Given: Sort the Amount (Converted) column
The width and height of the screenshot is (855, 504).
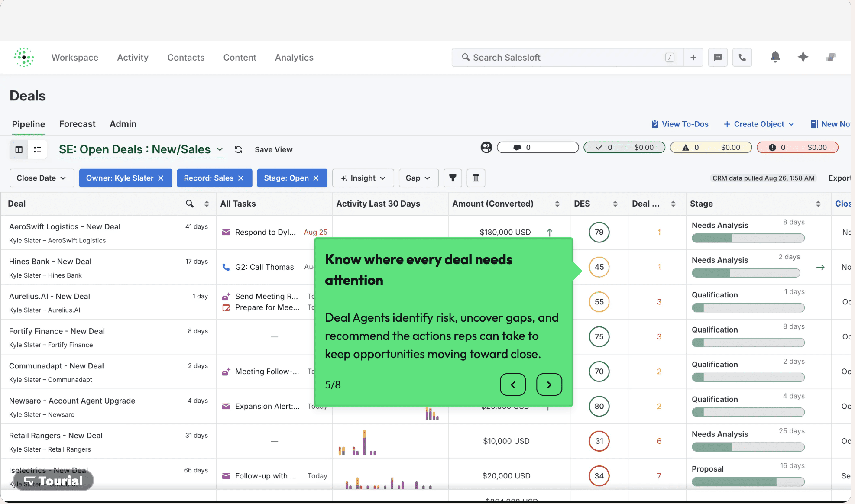Looking at the screenshot, I should coord(557,204).
